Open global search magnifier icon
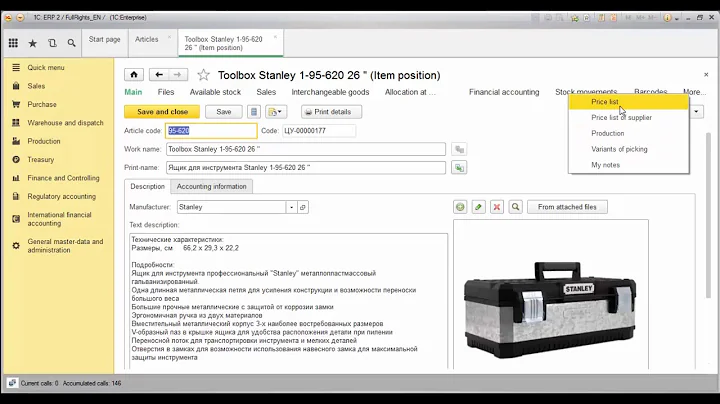Screen dimensions: 720x404 (71, 43)
